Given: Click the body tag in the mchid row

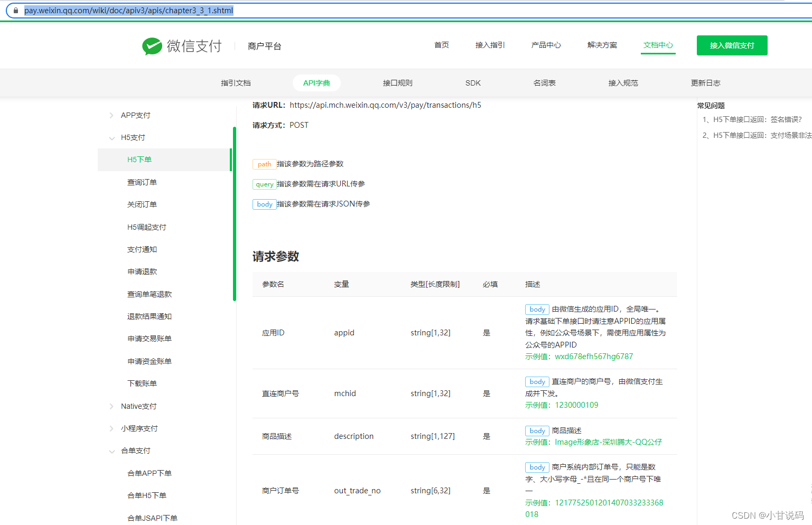Looking at the screenshot, I should coord(537,381).
